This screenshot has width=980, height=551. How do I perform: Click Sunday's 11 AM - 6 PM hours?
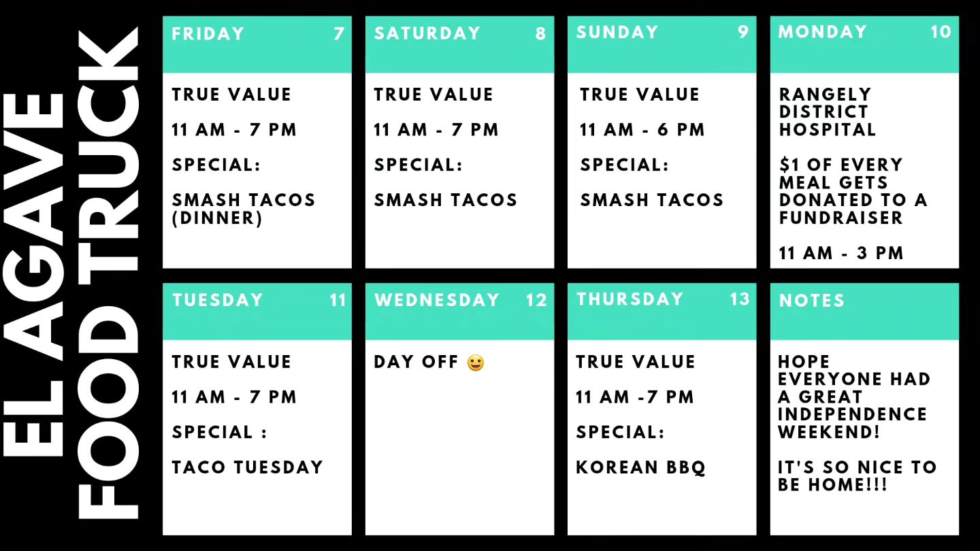642,130
